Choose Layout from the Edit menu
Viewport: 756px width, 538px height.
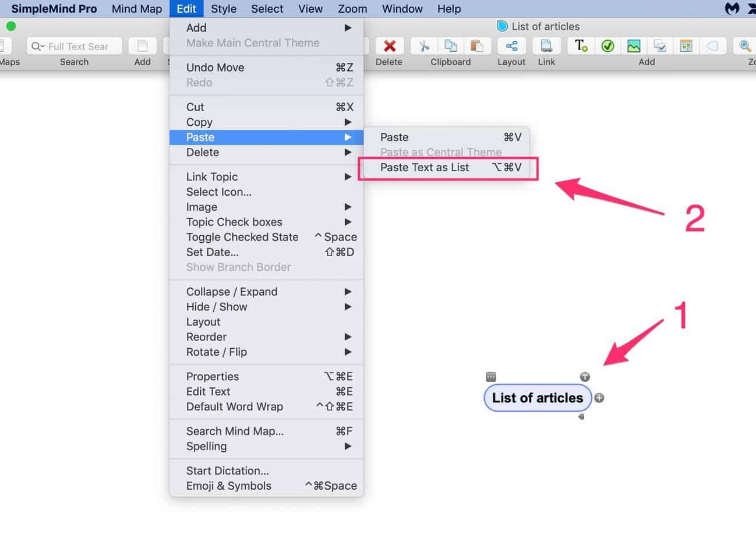(266, 322)
